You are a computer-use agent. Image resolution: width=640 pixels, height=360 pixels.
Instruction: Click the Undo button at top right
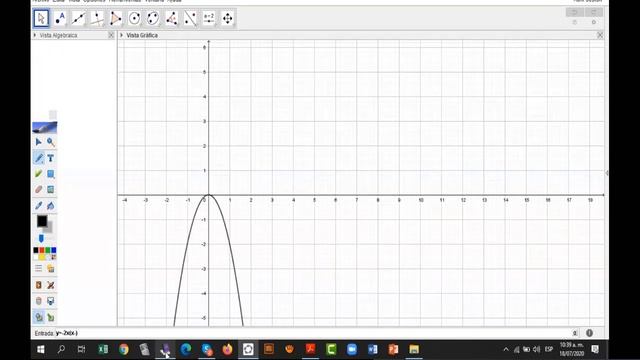click(x=575, y=12)
